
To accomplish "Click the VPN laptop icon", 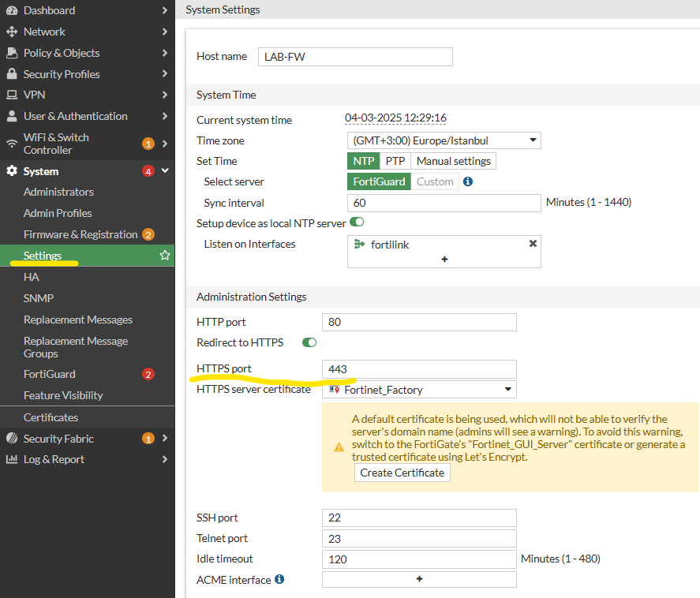I will pyautogui.click(x=12, y=95).
